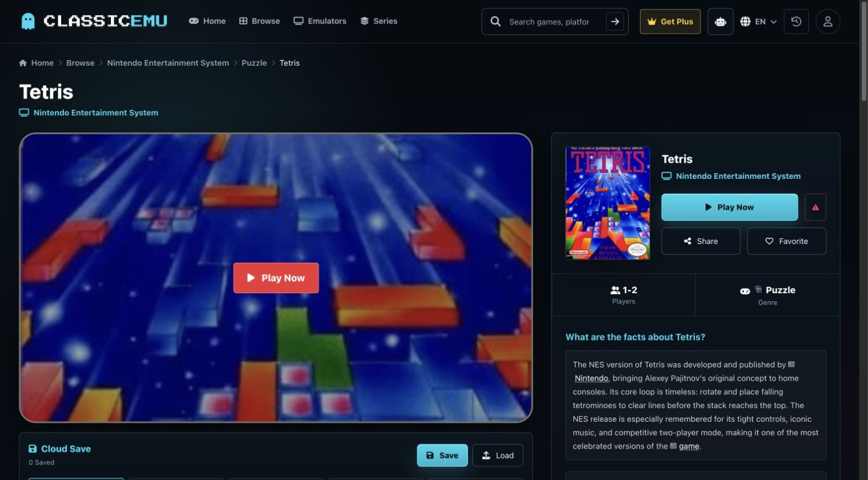
Task: Submit search with arrow button
Action: coord(615,22)
